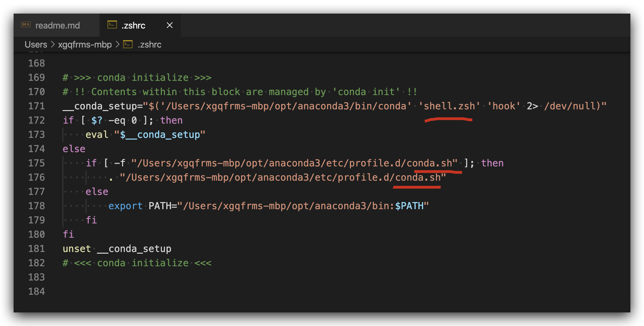Click the '# <<< conda initialize <<<' comment
The width and height of the screenshot is (644, 326).
tap(137, 263)
